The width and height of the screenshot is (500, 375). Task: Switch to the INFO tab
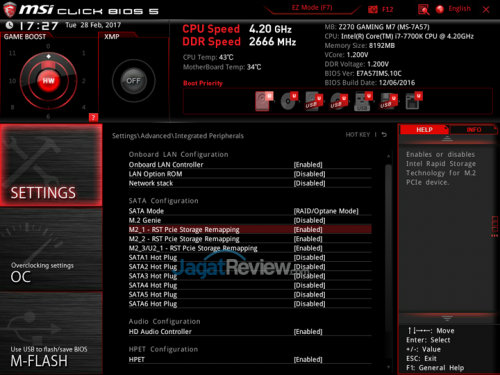tap(473, 130)
